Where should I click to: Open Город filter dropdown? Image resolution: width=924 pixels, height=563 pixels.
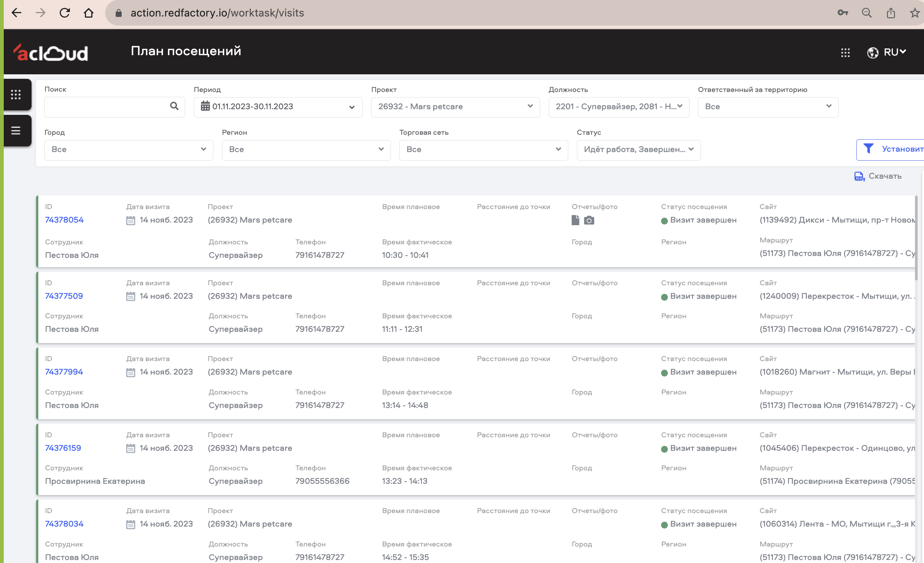[x=128, y=150]
